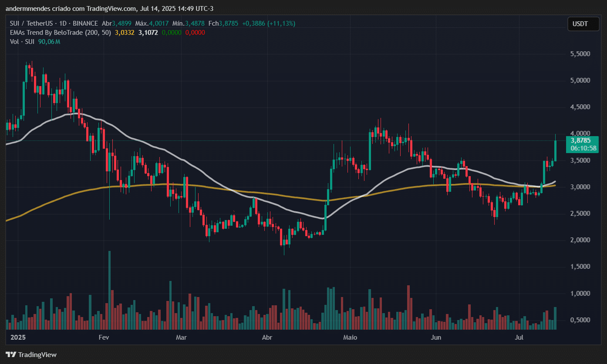The image size is (607, 364).
Task: Select the EMAs Trend By BeloTrade indicator legend
Action: pos(60,33)
